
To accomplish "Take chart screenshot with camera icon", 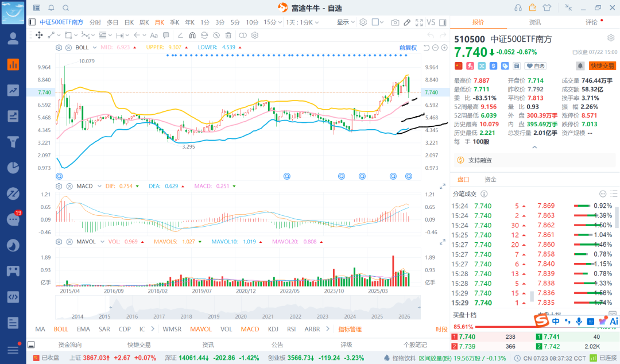I will pos(395,22).
